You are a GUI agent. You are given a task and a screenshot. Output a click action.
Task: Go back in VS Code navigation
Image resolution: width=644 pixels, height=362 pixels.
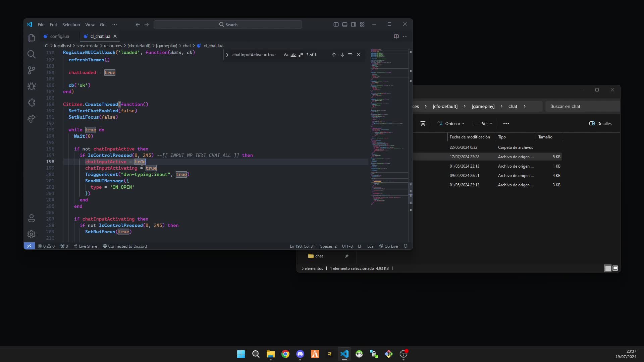(138, 24)
